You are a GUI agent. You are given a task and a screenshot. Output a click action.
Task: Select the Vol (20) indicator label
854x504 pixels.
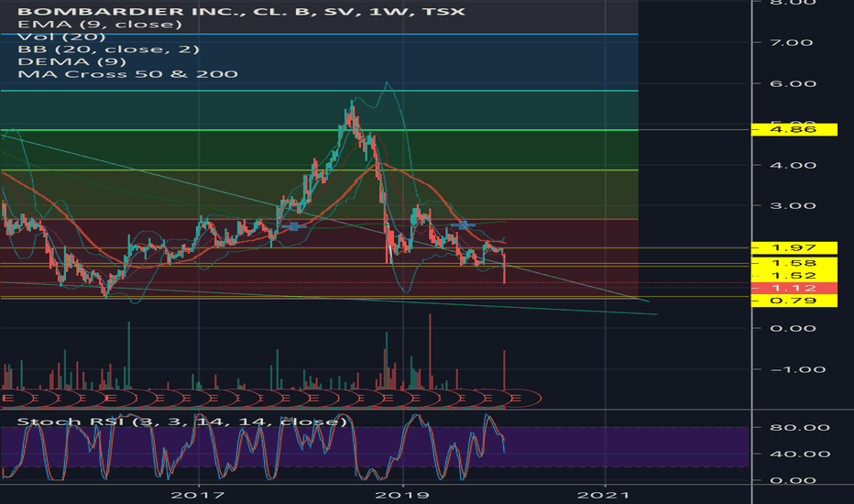coord(61,37)
